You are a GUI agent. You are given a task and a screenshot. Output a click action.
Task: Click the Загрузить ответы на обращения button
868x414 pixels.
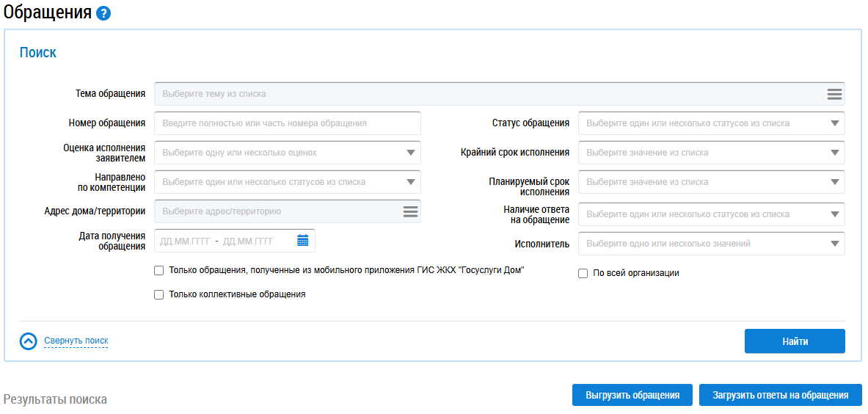point(780,395)
